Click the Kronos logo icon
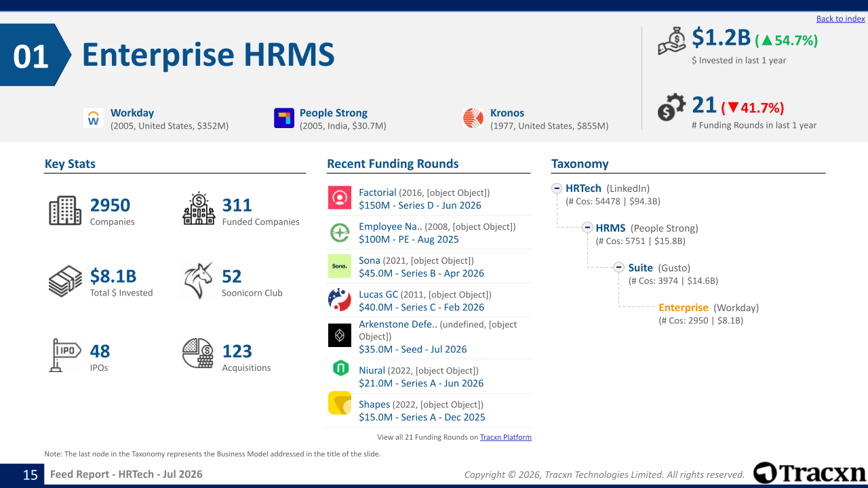This screenshot has height=488, width=868. pos(473,118)
